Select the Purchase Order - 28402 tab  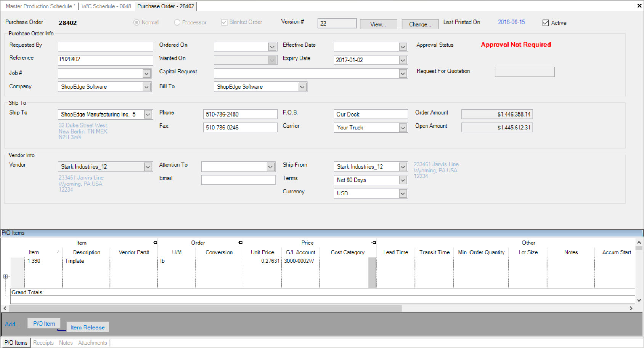point(165,6)
